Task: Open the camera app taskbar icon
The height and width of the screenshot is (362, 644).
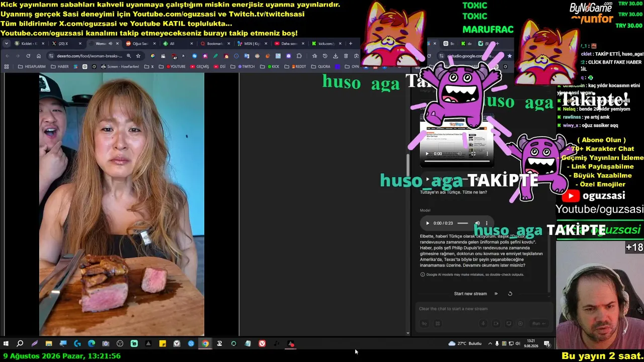Action: pos(106,343)
